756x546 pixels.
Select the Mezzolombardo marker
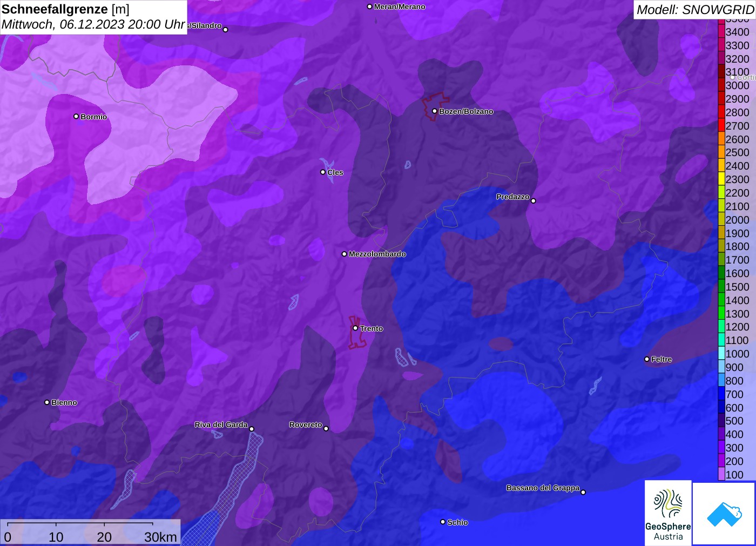345,254
